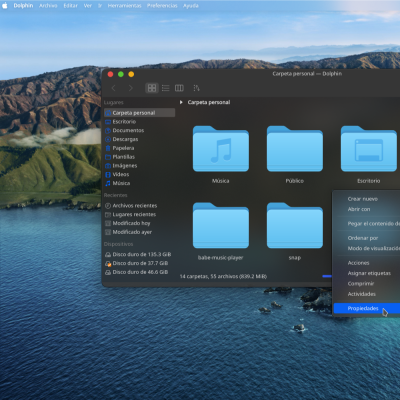Screen dimensions: 400x400
Task: Open Descargas in the sidebar
Action: (125, 139)
